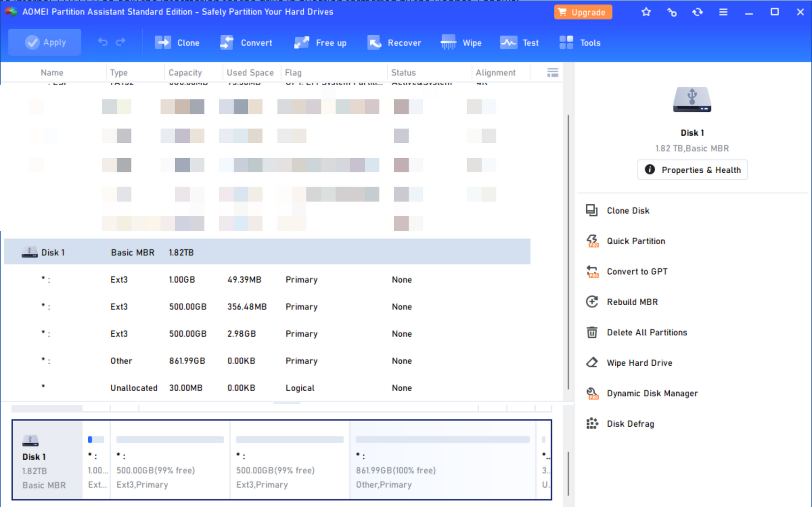Open the Clone toolbar menu

tap(177, 43)
